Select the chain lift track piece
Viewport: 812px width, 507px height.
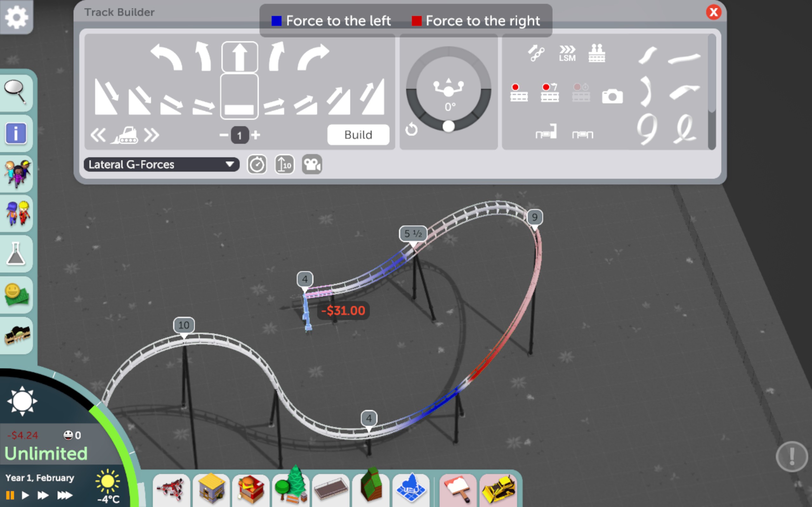pyautogui.click(x=536, y=53)
